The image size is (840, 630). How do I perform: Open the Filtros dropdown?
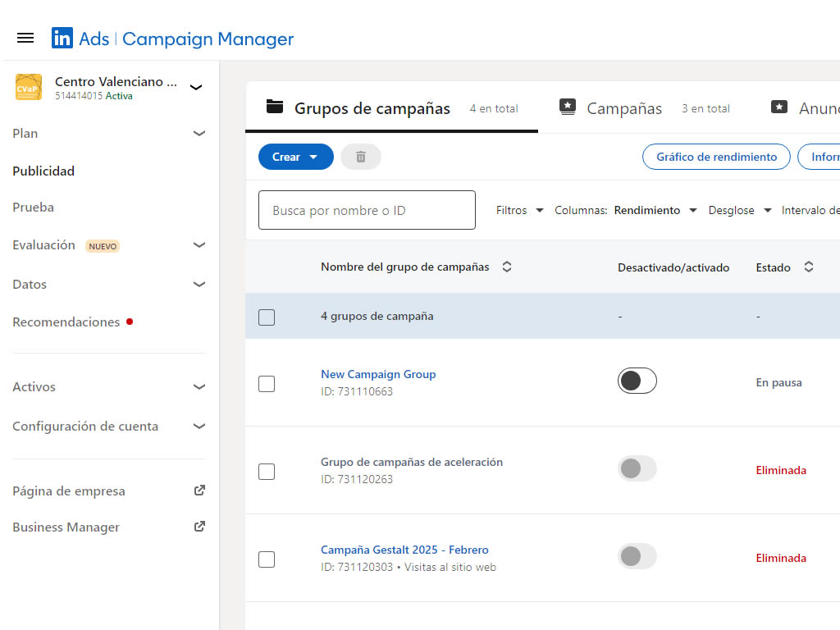[519, 210]
